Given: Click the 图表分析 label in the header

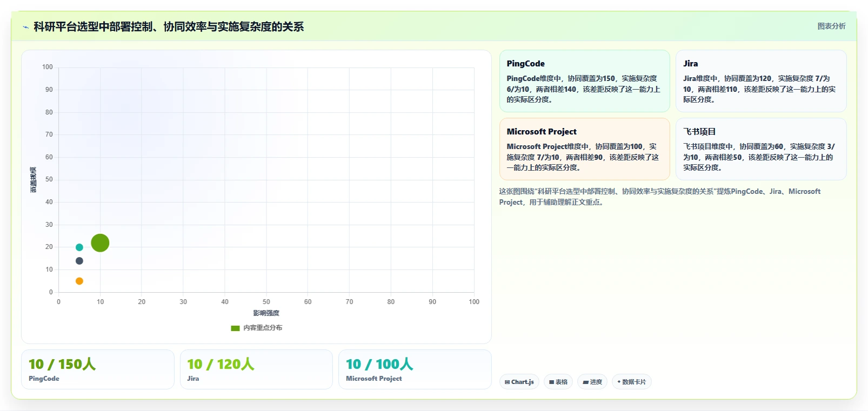Looking at the screenshot, I should point(831,26).
